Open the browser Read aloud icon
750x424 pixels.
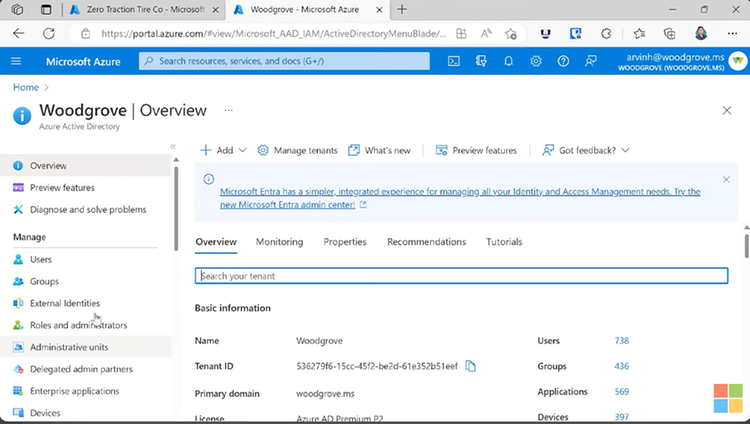click(486, 33)
